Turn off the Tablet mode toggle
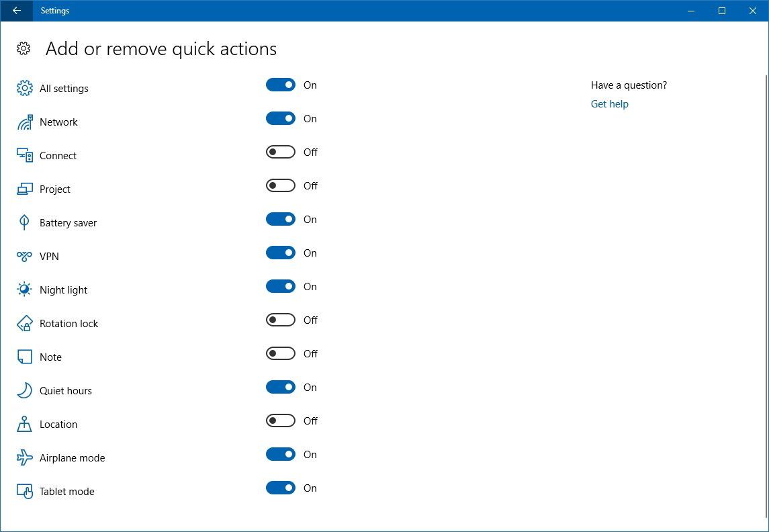The height and width of the screenshot is (532, 769). point(280,488)
